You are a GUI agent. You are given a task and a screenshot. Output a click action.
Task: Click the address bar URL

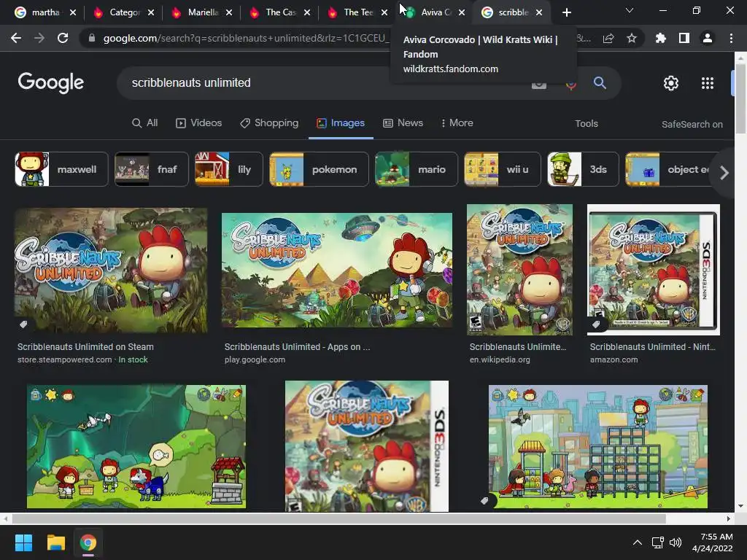[247, 38]
